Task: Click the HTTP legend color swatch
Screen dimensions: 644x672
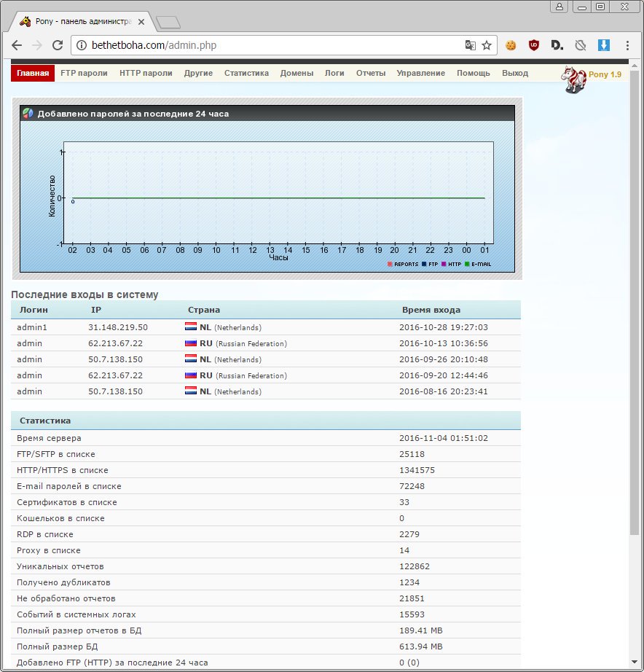Action: pos(444,264)
